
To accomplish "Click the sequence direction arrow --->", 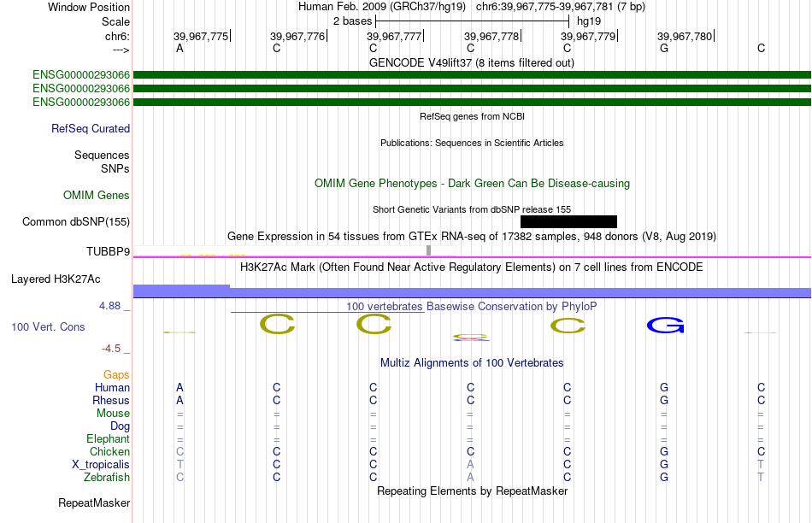I will [x=121, y=50].
